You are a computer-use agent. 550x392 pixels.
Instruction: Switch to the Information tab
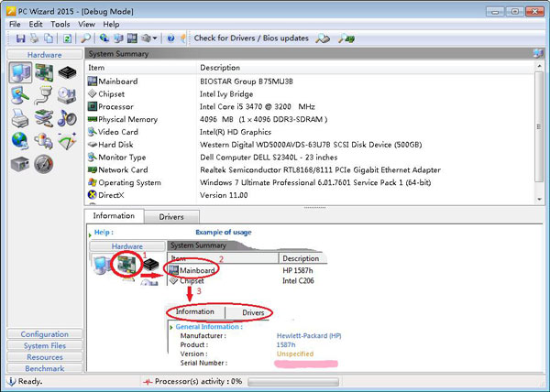[x=114, y=216]
